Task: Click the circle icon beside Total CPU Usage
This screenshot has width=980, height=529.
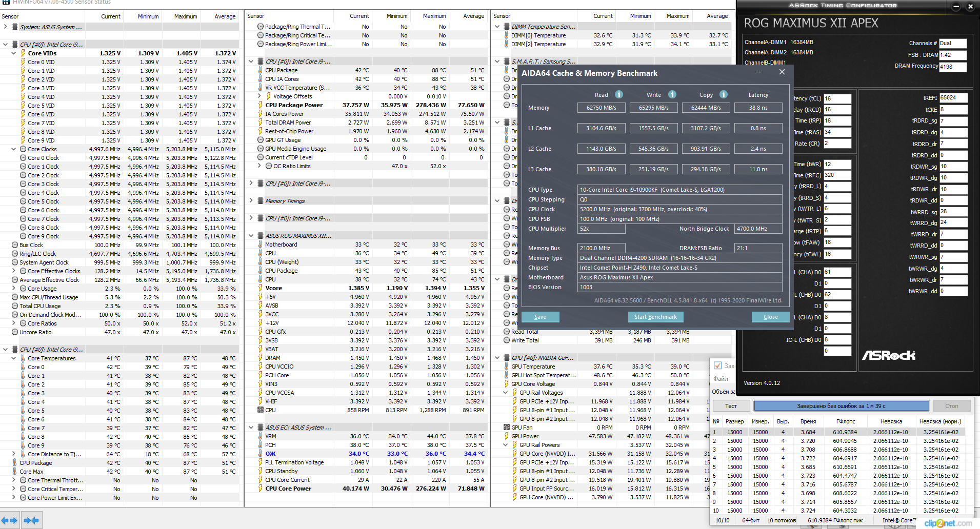Action: pos(15,306)
